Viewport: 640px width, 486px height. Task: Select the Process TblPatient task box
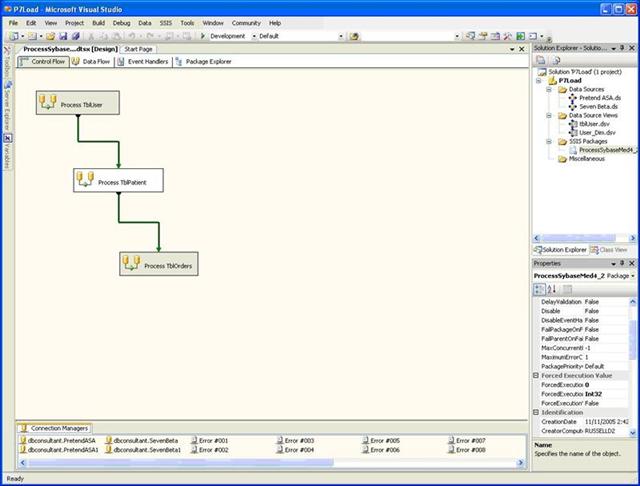(118, 180)
